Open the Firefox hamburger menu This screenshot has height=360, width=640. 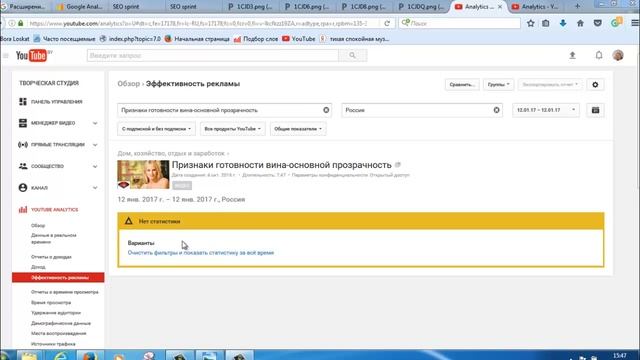635,23
